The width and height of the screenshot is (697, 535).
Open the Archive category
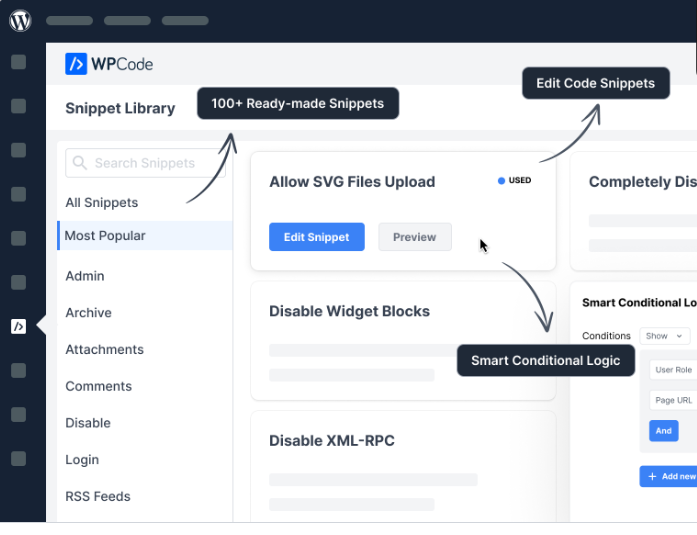pyautogui.click(x=88, y=313)
